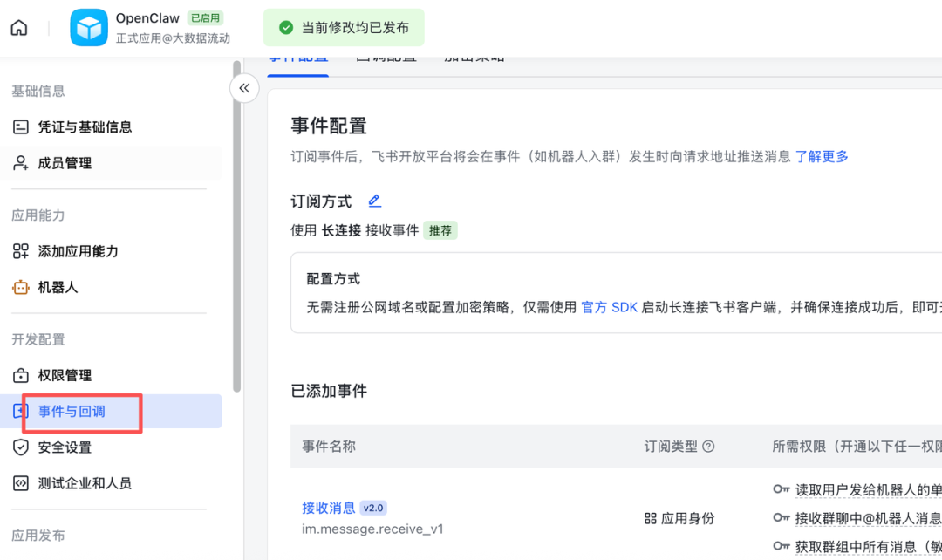942x560 pixels.
Task: Click the 凭证与基础信息 card icon
Action: click(21, 126)
